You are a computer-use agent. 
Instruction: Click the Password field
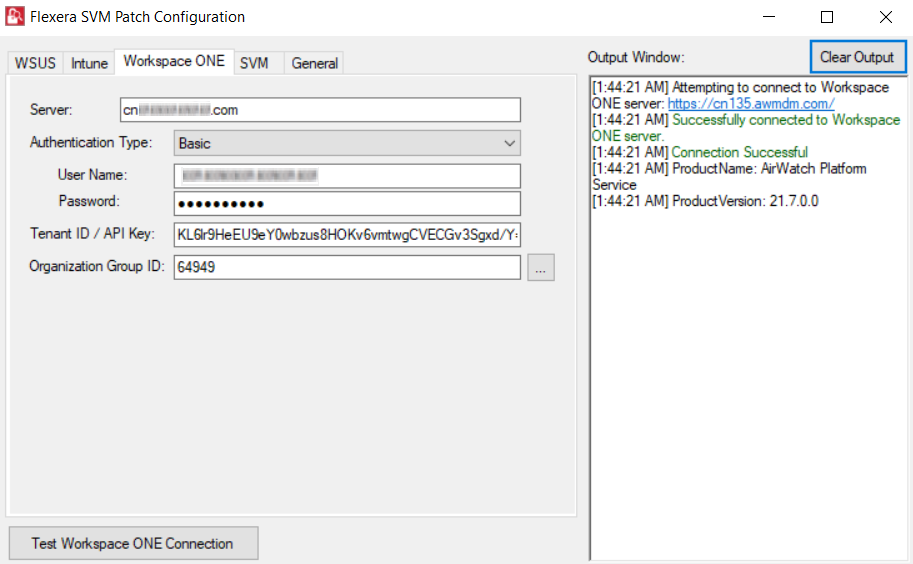point(347,204)
